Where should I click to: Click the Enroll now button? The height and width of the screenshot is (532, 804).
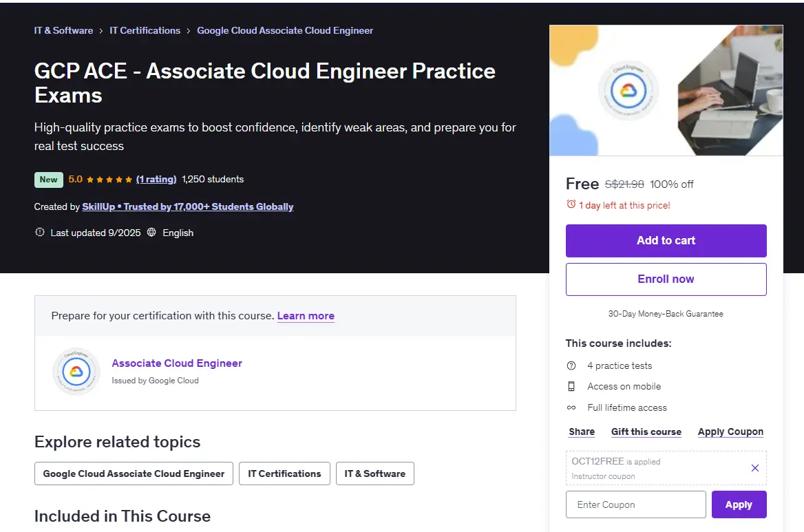(x=666, y=279)
